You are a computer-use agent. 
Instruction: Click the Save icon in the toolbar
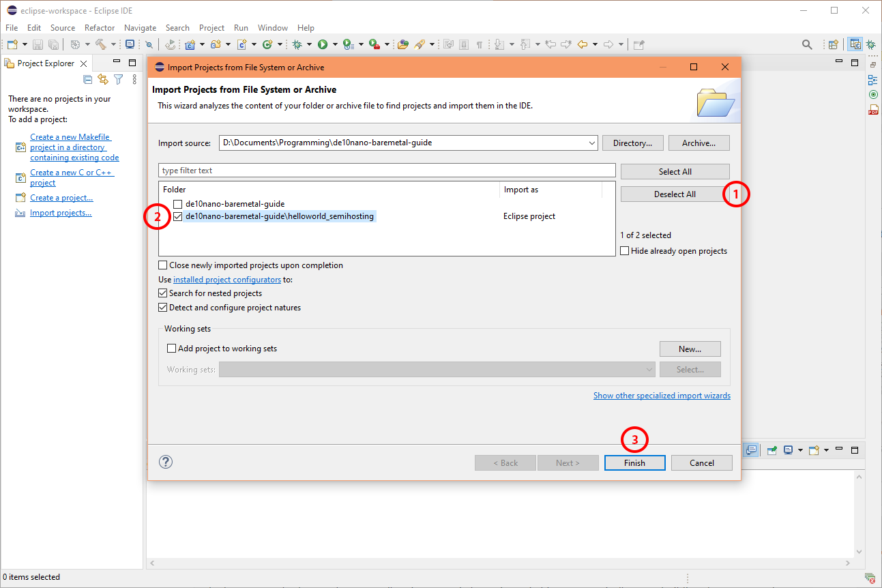[x=36, y=44]
